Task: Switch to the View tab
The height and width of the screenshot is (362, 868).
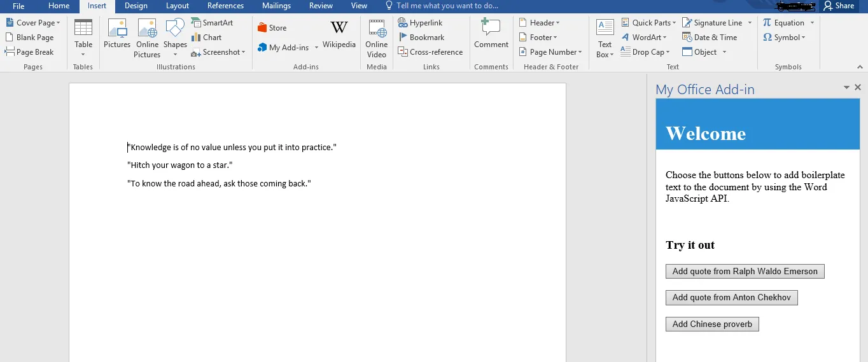Action: [359, 6]
